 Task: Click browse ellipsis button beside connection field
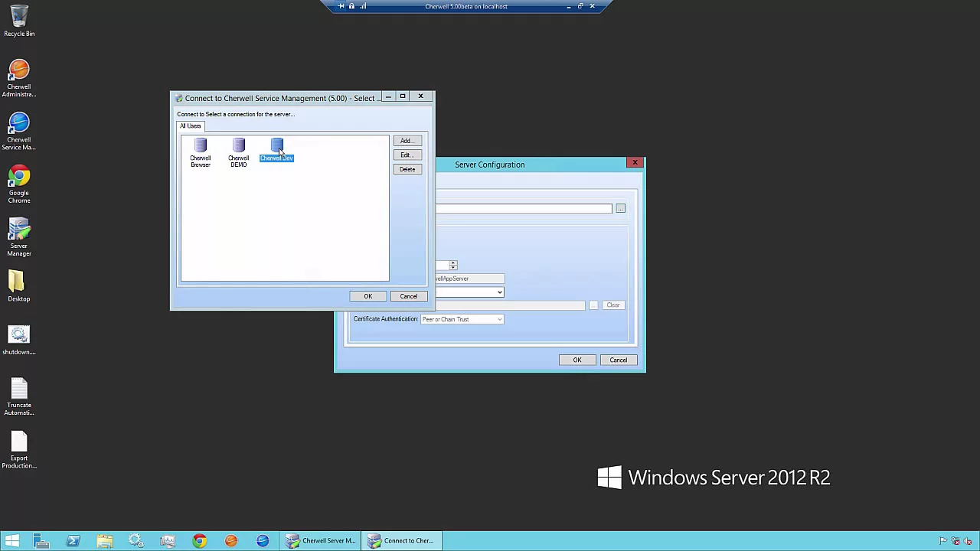point(620,209)
